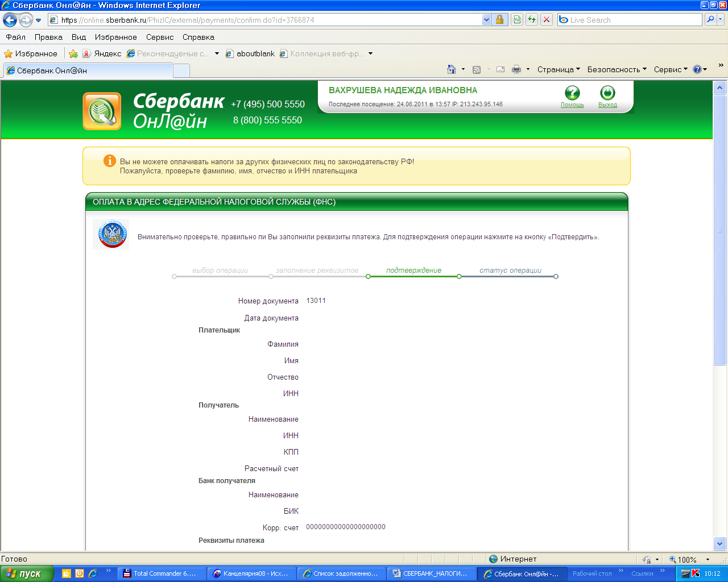
Task: Switch to Канцелярия08 taskbar button
Action: coord(250,573)
